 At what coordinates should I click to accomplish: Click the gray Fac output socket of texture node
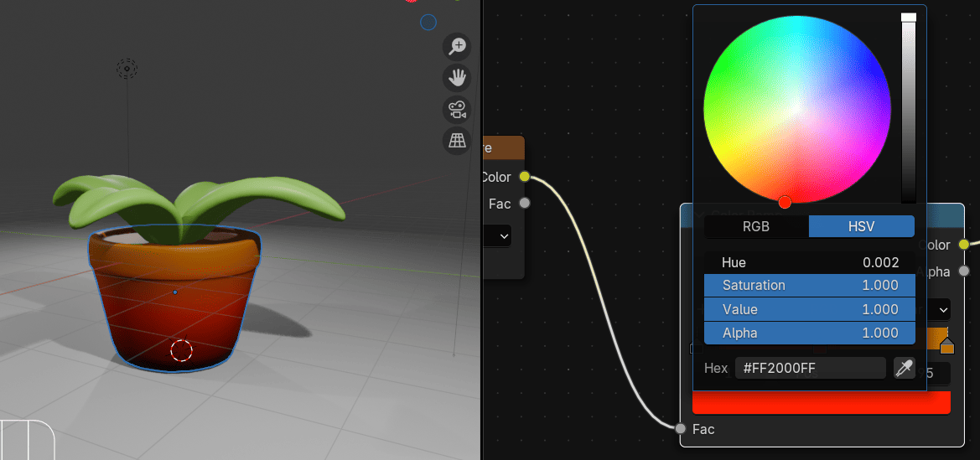pos(525,203)
